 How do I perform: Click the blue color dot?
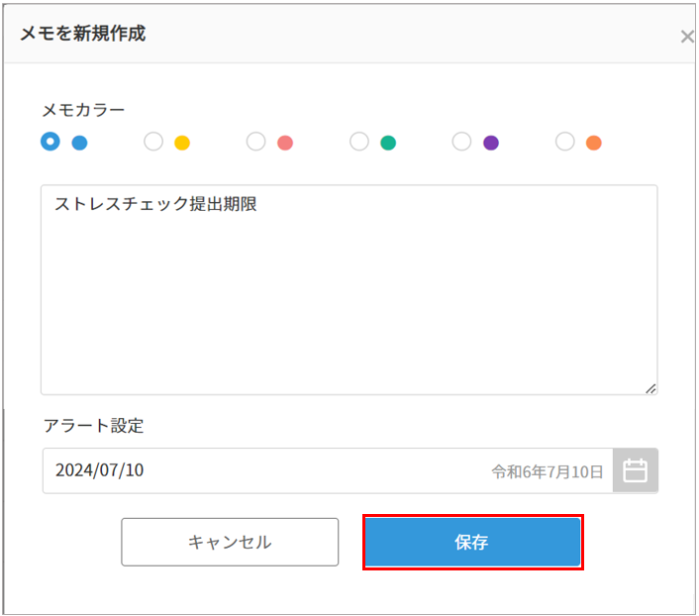point(80,143)
